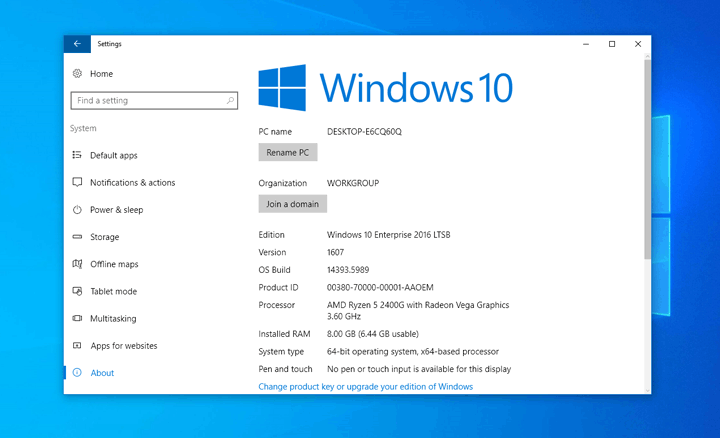720x438 pixels.
Task: Open the Home settings page
Action: point(101,73)
